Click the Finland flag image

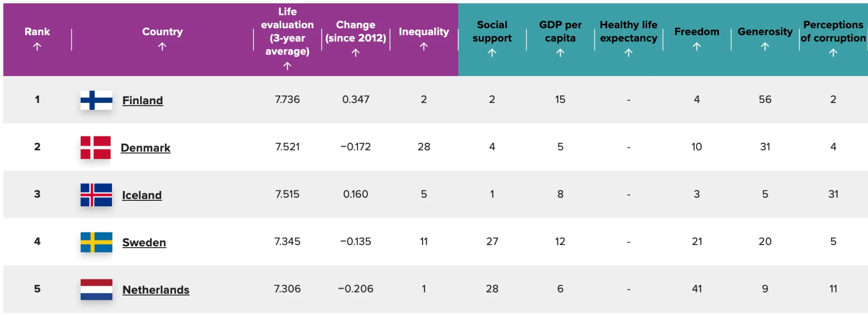pyautogui.click(x=96, y=100)
